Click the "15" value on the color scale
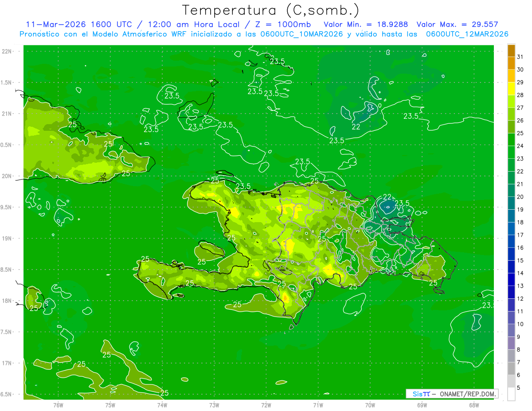The image size is (532, 411). click(x=520, y=260)
